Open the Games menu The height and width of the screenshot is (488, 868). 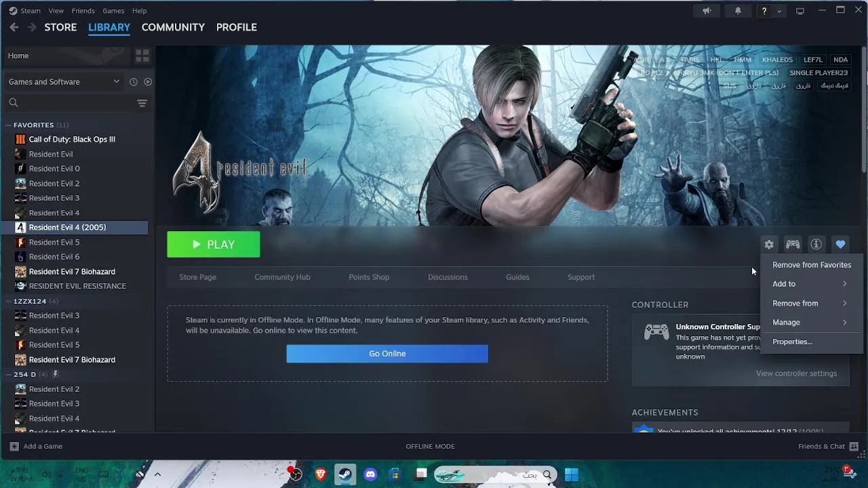pos(113,11)
